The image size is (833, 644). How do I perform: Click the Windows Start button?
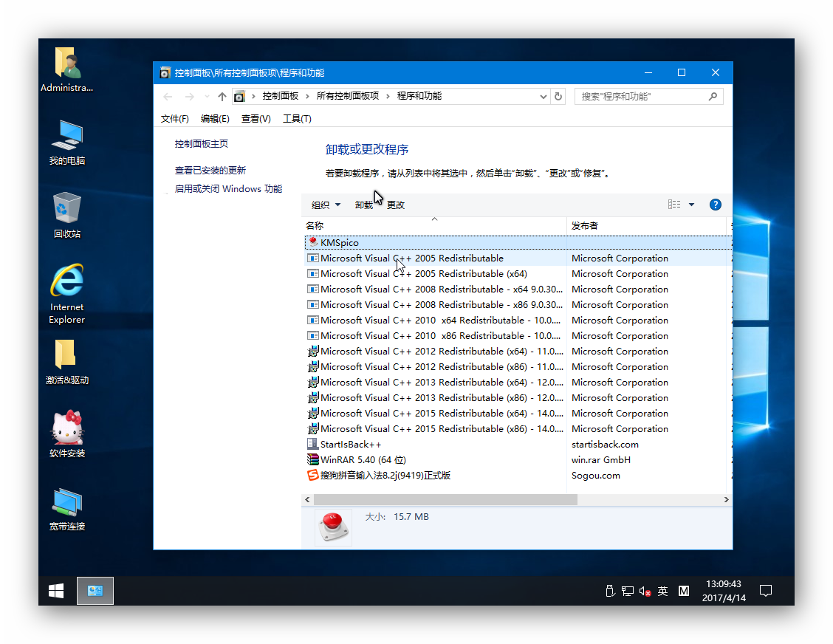coord(55,590)
